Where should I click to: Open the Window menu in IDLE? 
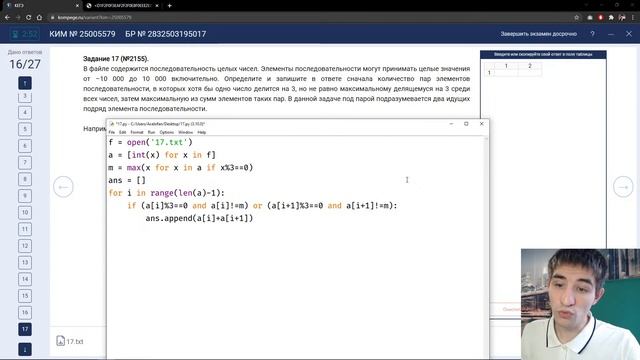click(x=185, y=132)
